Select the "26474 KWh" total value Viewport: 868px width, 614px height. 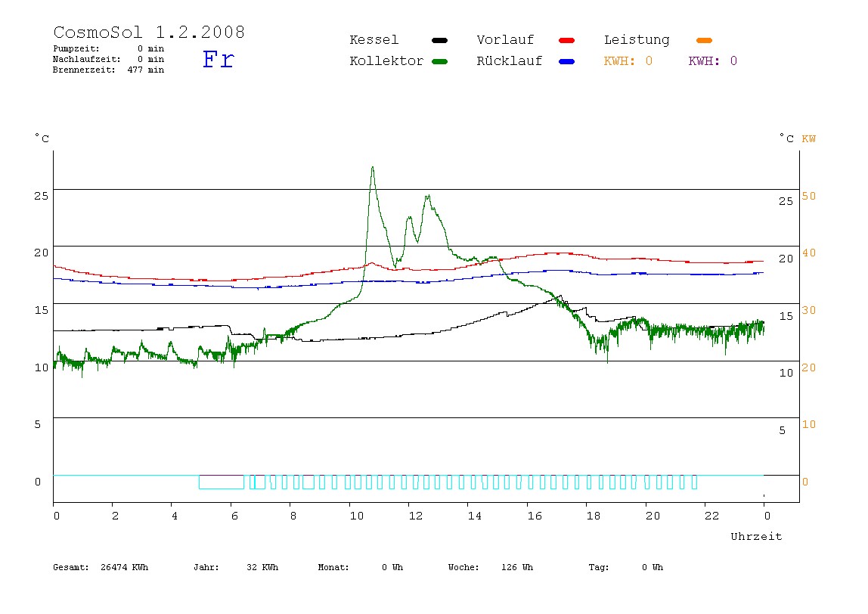pyautogui.click(x=125, y=567)
